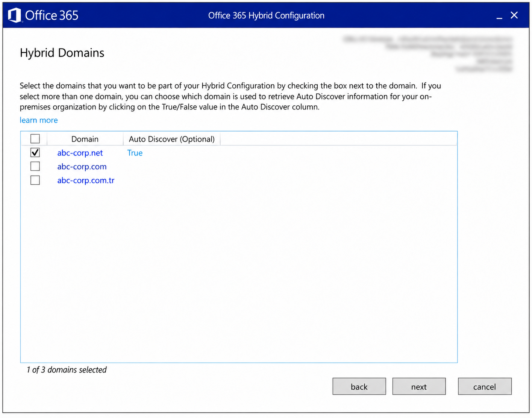Uncheck the abc-corp.net domain checkbox
The height and width of the screenshot is (418, 532).
pos(35,152)
